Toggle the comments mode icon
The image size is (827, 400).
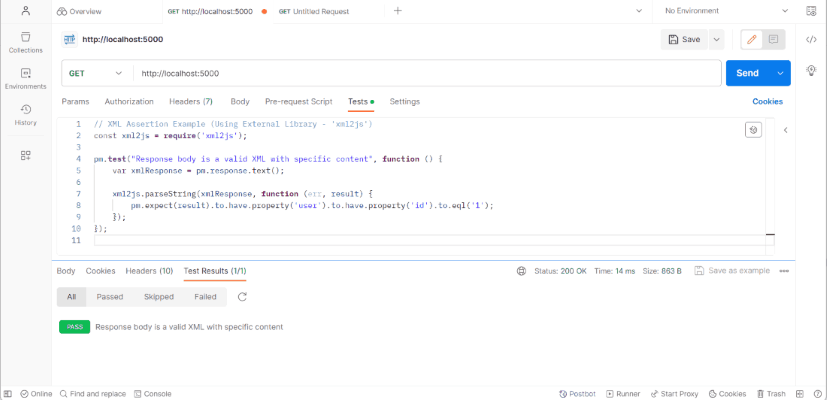(773, 40)
